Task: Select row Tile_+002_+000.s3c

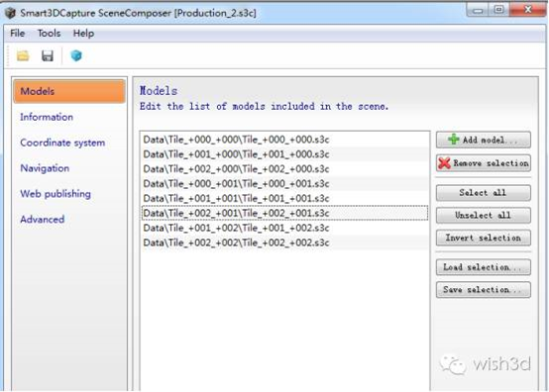Action: (284, 169)
